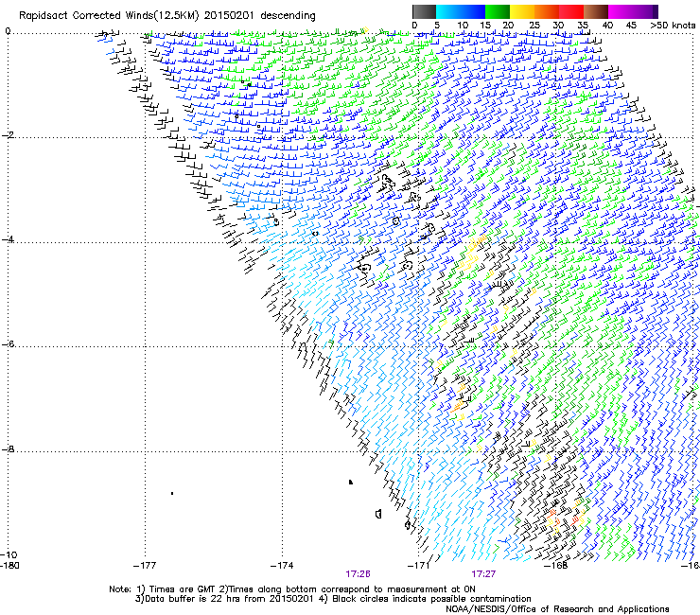Click the '-174' longitude axis label
700x615 pixels.
[x=282, y=566]
